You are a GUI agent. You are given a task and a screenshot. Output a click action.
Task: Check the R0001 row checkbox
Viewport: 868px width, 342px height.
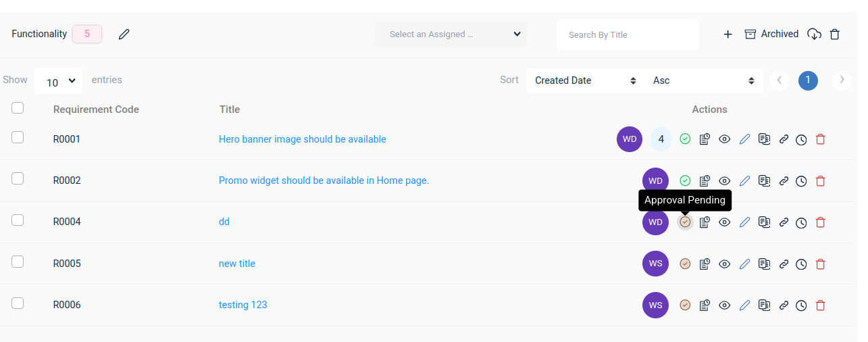coord(18,137)
